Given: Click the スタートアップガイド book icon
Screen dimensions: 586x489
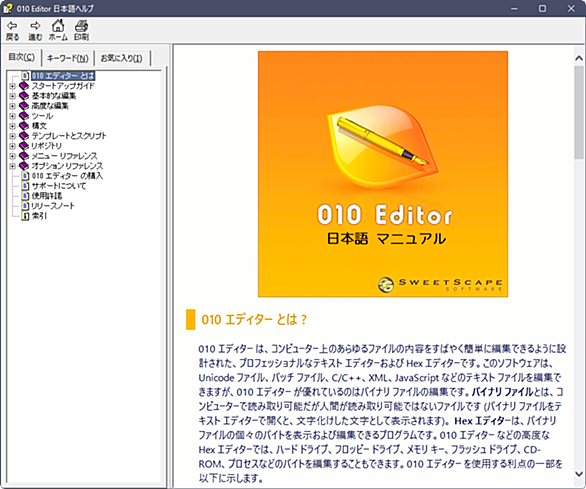Looking at the screenshot, I should 24,86.
